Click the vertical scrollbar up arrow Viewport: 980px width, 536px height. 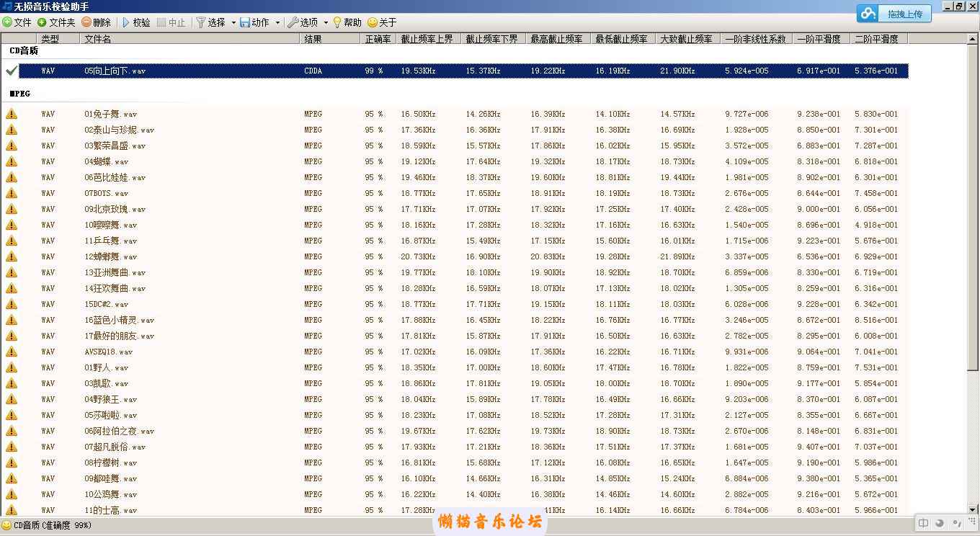(x=973, y=39)
